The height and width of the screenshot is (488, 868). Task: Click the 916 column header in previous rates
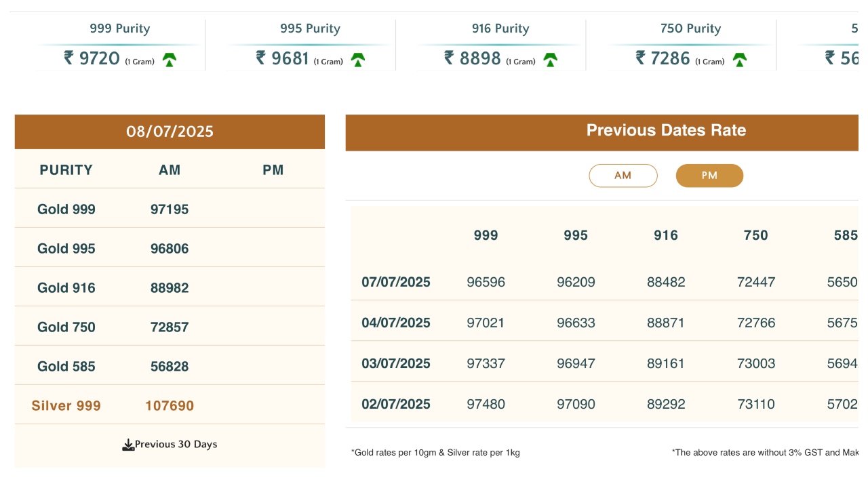tap(666, 235)
